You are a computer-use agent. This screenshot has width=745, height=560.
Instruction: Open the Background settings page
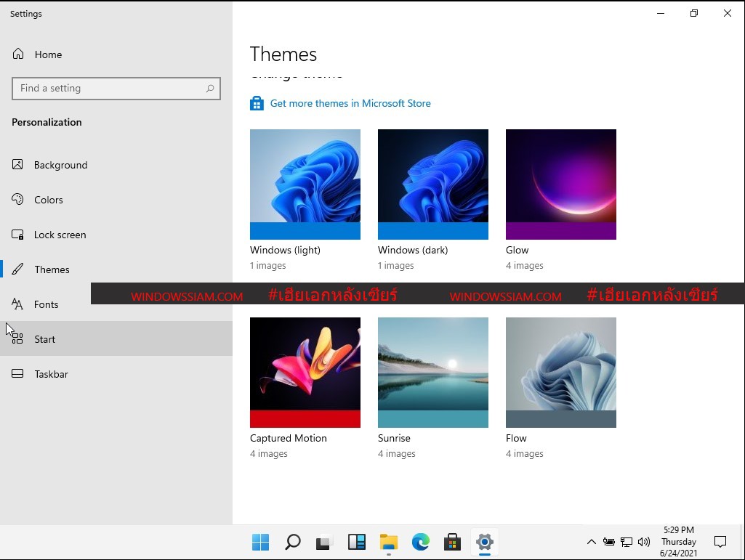[116, 165]
